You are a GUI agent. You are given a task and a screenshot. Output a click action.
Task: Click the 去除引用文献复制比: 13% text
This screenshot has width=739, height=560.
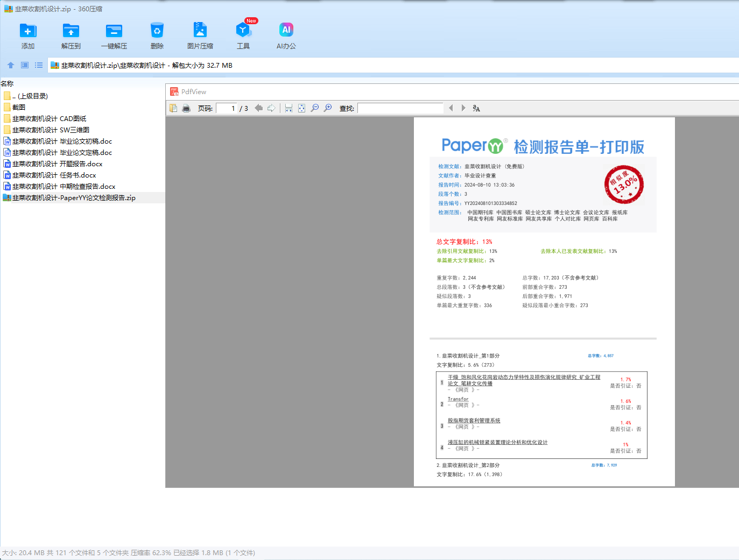pyautogui.click(x=467, y=251)
